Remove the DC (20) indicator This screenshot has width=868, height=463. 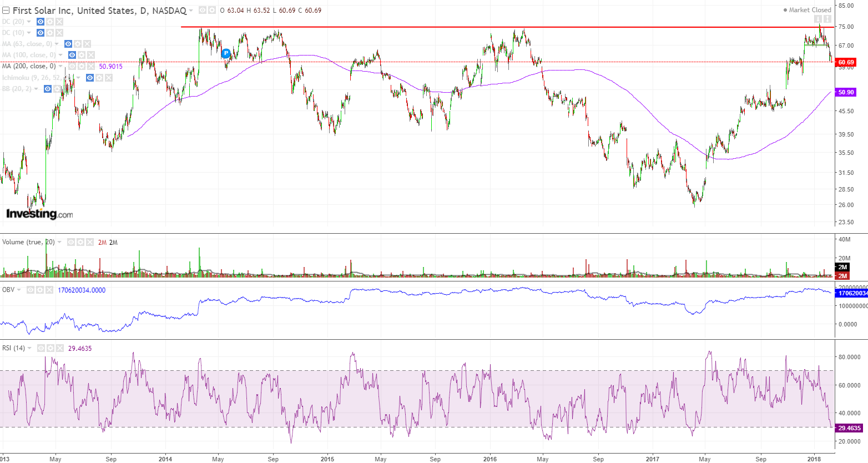[59, 22]
